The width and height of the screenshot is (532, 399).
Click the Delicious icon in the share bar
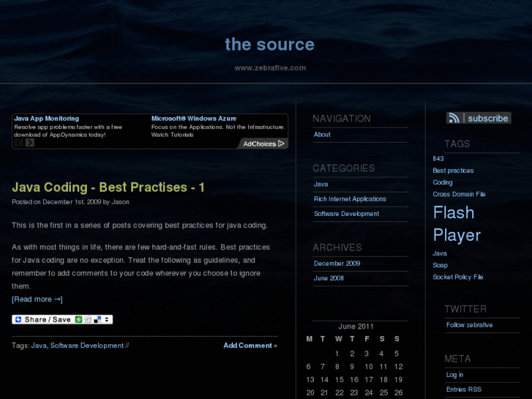pos(97,319)
